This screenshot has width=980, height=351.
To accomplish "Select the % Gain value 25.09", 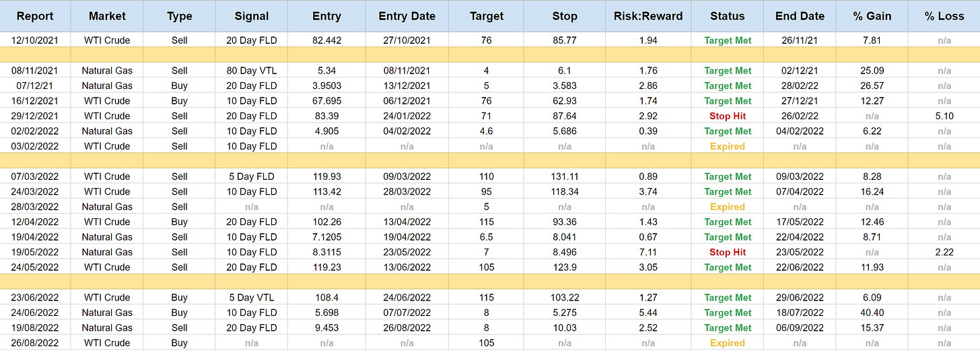I will tap(872, 71).
